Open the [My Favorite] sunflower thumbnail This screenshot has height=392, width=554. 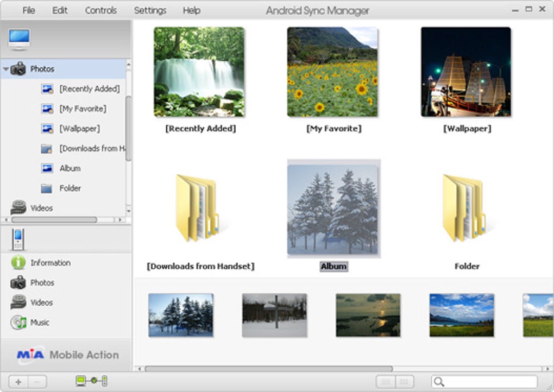tap(332, 72)
